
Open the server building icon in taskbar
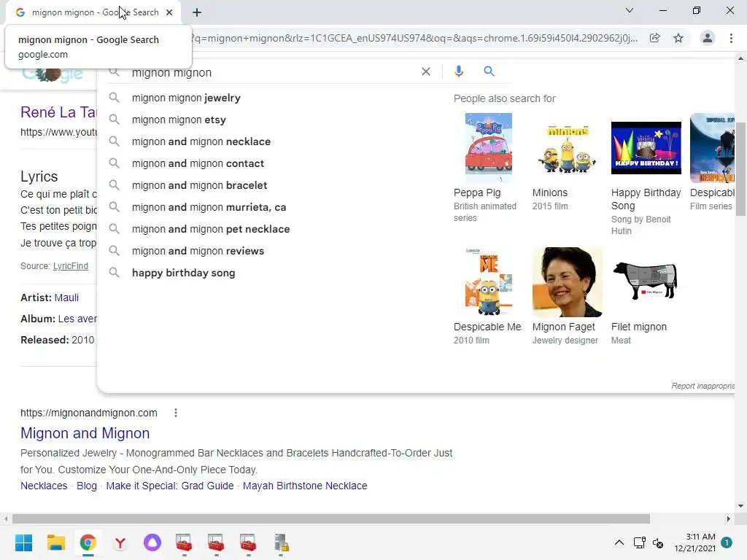coord(281,542)
